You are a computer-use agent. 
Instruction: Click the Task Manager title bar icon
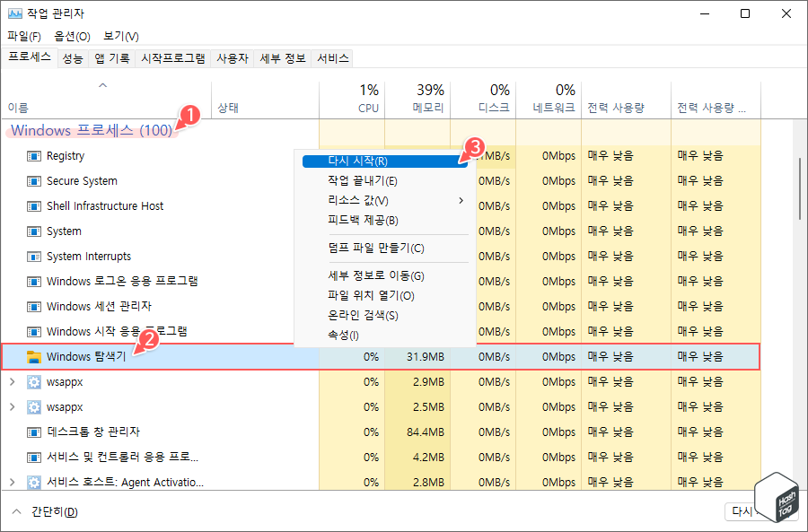coord(15,13)
